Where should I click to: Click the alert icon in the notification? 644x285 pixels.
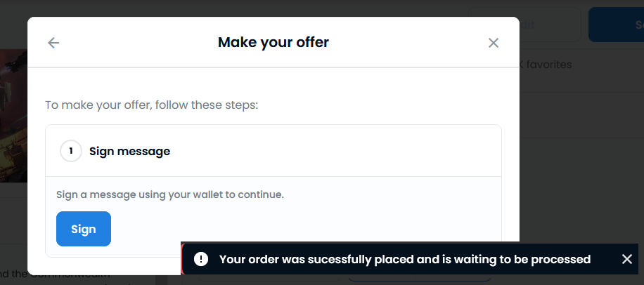[201, 260]
